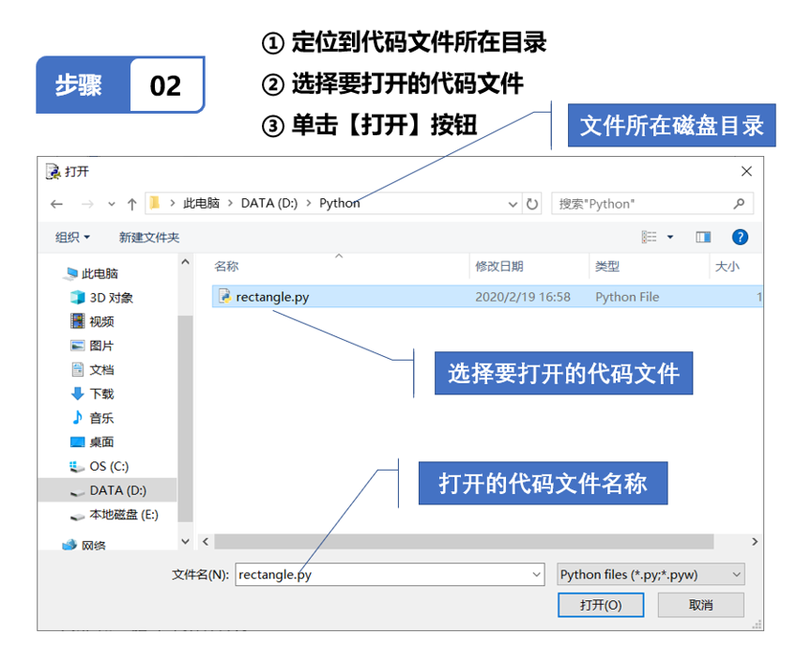Click the 图片 picture icon
The width and height of the screenshot is (812, 650).
pyautogui.click(x=77, y=346)
